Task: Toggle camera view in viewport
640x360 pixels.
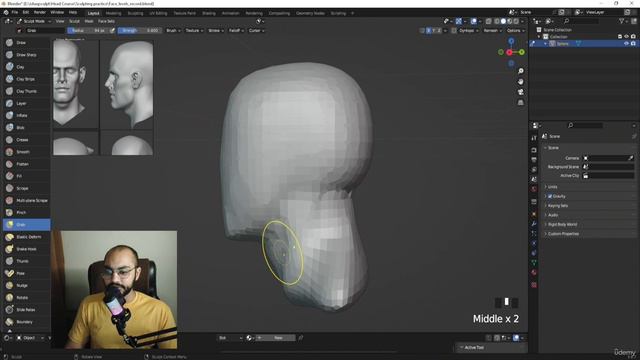Action: pyautogui.click(x=521, y=92)
